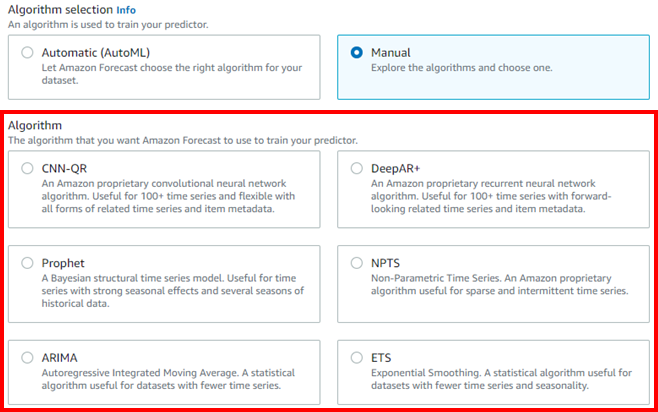Select the ETS algorithm radio button
Image resolution: width=658 pixels, height=412 pixels.
(357, 357)
